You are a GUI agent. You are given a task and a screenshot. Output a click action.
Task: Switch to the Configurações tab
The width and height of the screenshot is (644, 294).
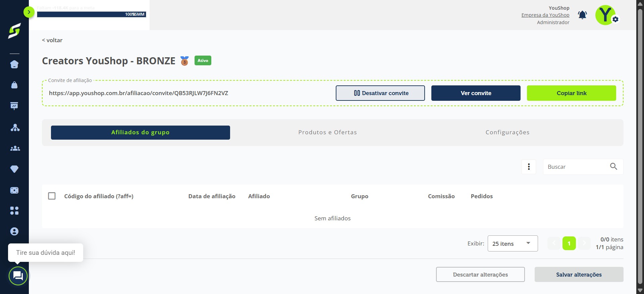click(x=507, y=133)
